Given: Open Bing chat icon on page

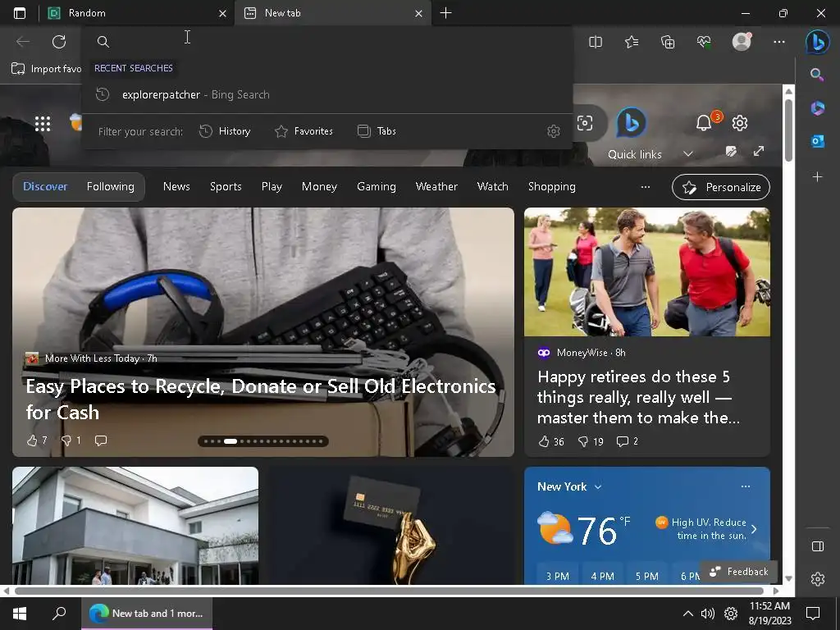Looking at the screenshot, I should (631, 123).
